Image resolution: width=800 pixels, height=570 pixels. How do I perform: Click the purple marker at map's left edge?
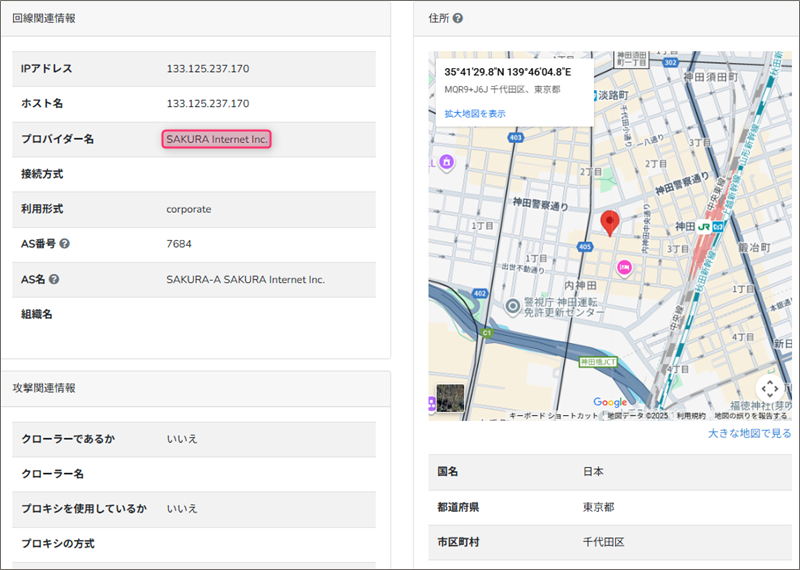pos(431,403)
